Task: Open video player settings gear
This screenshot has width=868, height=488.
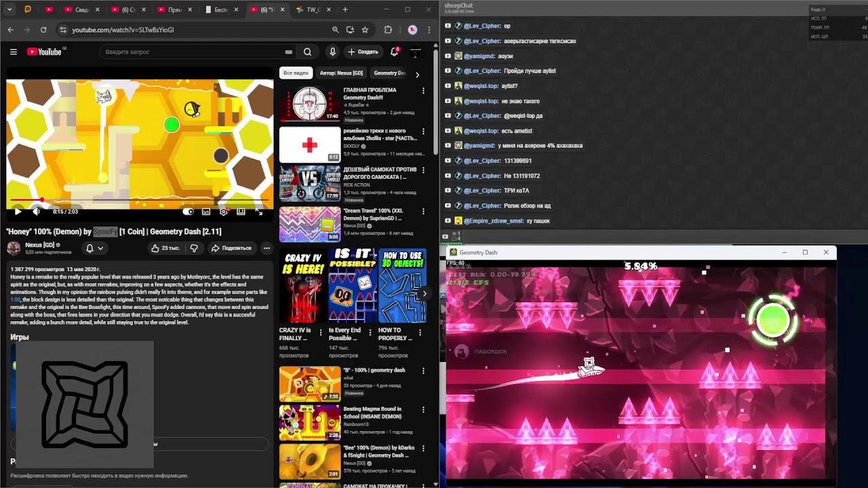Action: click(x=223, y=211)
